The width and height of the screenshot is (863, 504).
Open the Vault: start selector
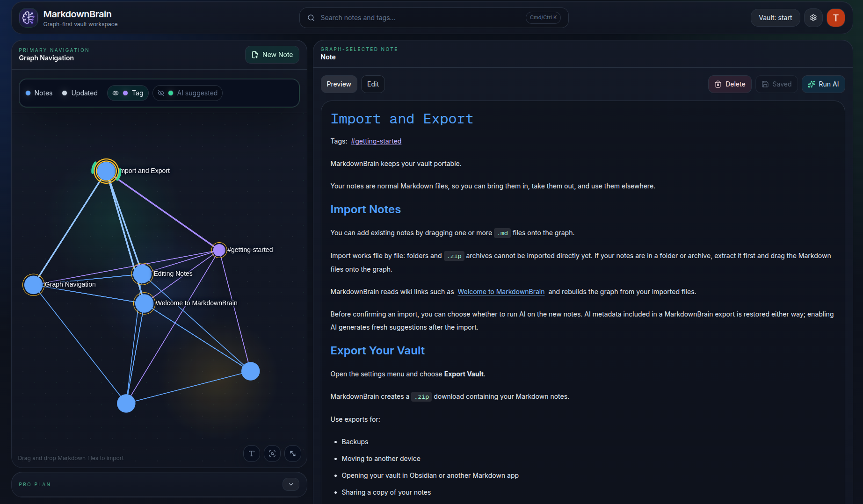coord(775,18)
